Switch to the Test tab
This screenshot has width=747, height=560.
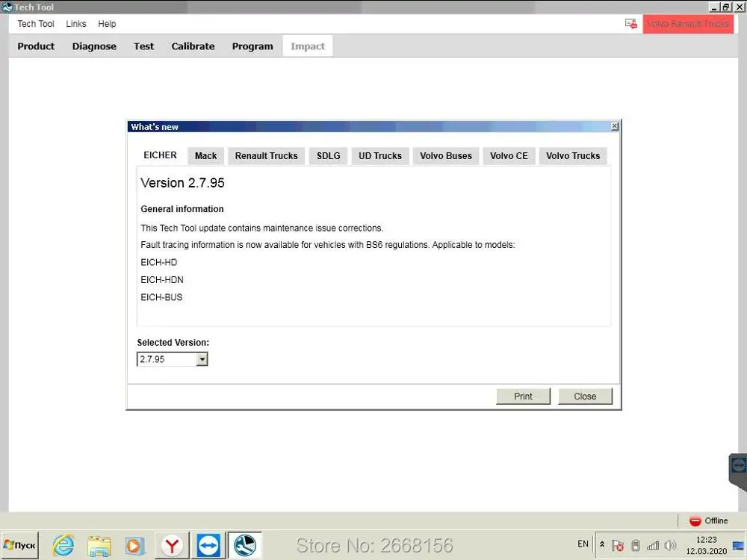coord(143,46)
